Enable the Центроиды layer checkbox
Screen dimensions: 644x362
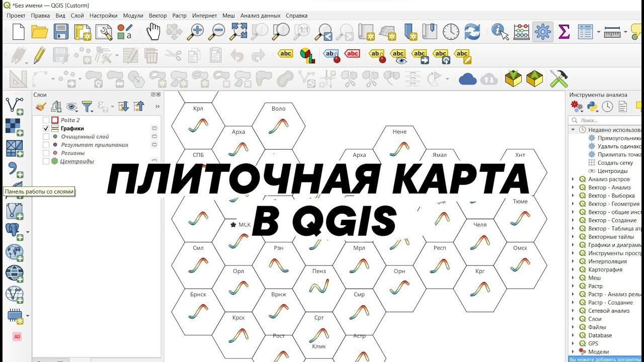46,161
